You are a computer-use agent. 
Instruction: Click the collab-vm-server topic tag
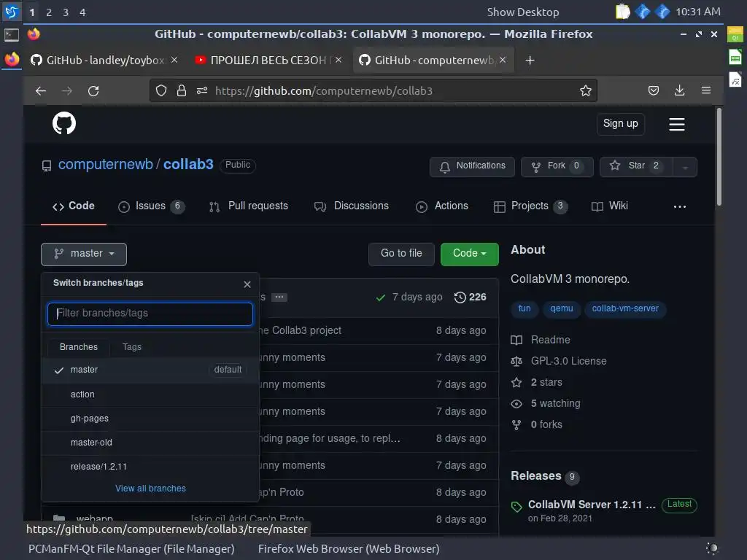point(625,308)
